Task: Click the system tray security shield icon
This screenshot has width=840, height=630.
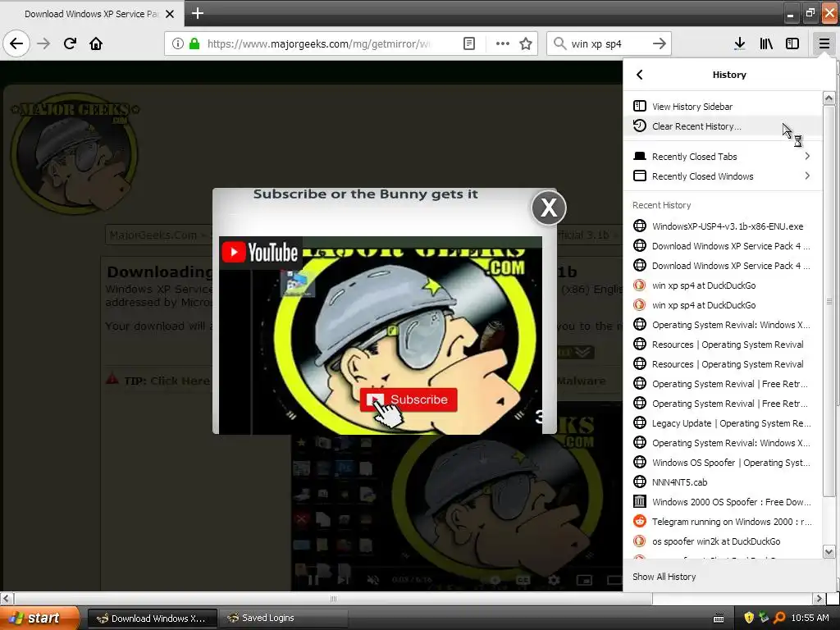Action: pos(749,619)
